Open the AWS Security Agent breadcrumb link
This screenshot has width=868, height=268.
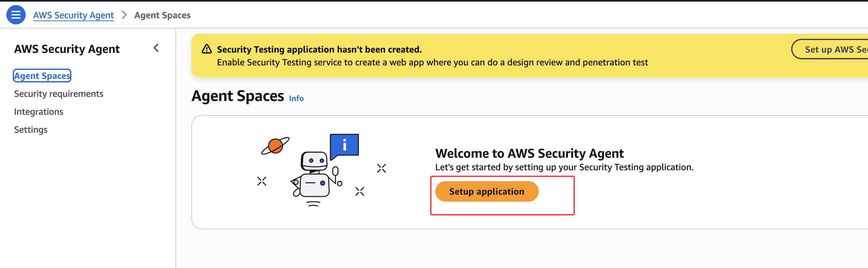[x=74, y=15]
